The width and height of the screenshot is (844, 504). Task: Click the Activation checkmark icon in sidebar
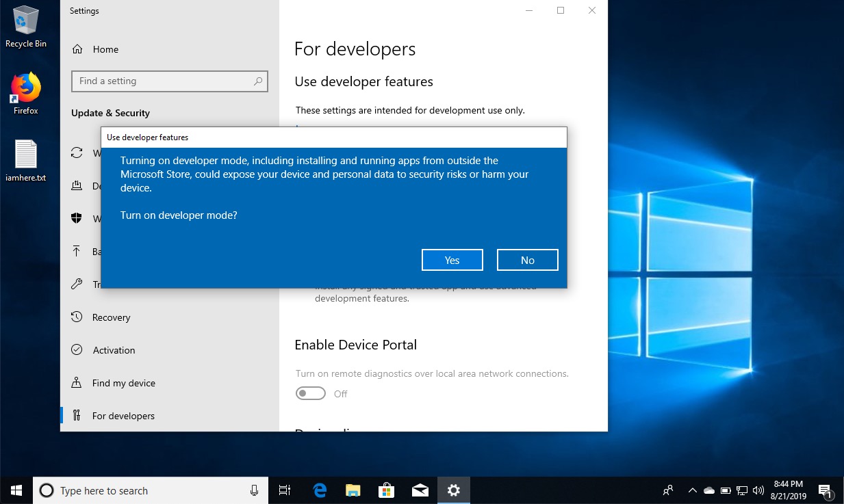point(77,349)
